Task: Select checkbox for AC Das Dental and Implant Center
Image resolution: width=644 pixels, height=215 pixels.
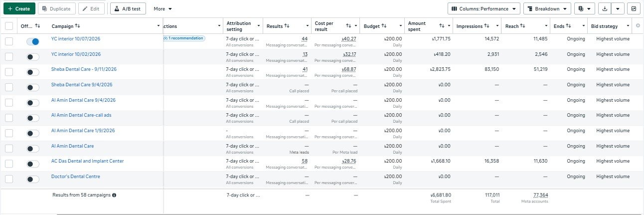Action: tap(9, 164)
